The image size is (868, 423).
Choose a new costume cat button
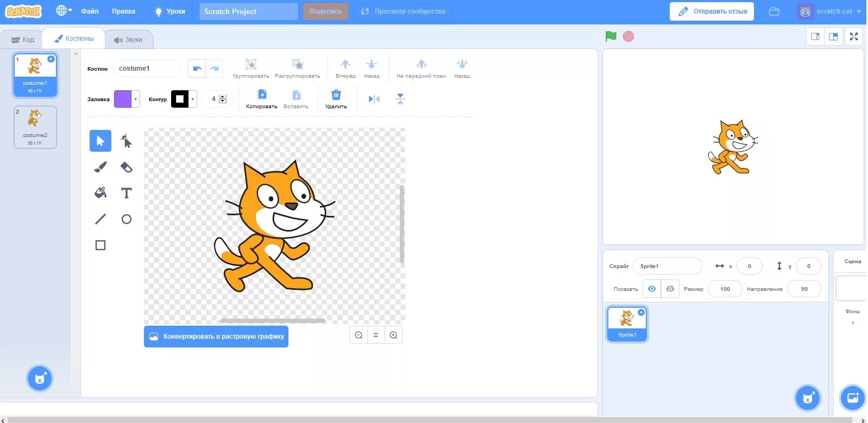tap(40, 378)
